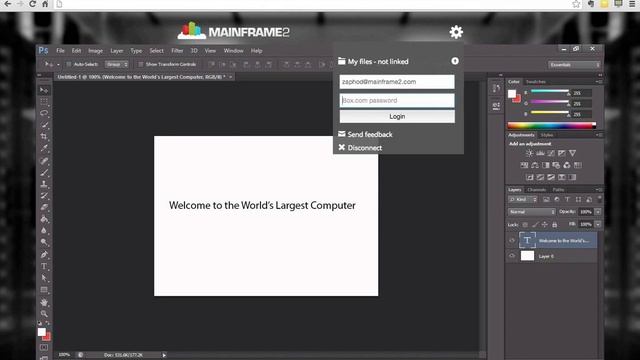Toggle lock position

point(544,224)
